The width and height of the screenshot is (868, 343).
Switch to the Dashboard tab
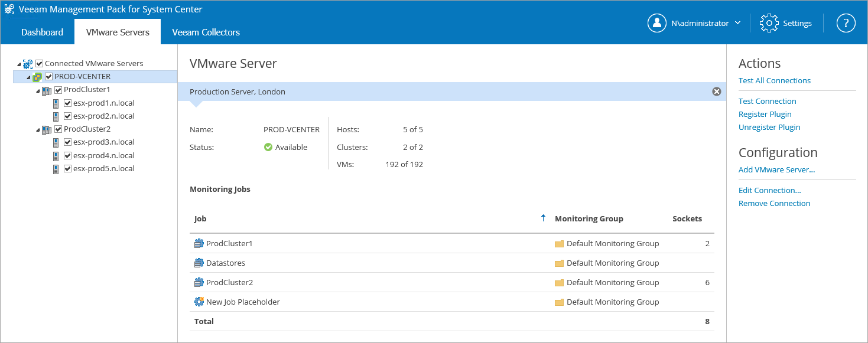(42, 32)
